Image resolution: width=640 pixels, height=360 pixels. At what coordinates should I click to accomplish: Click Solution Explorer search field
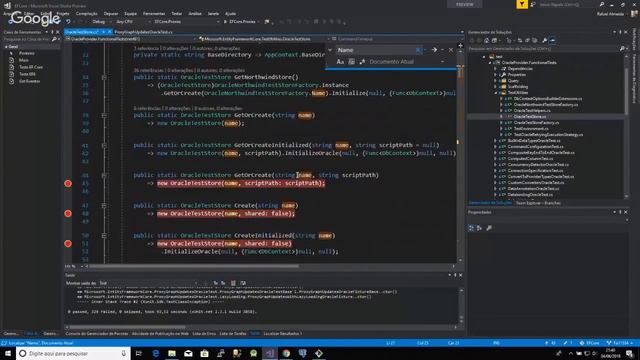coord(543,49)
